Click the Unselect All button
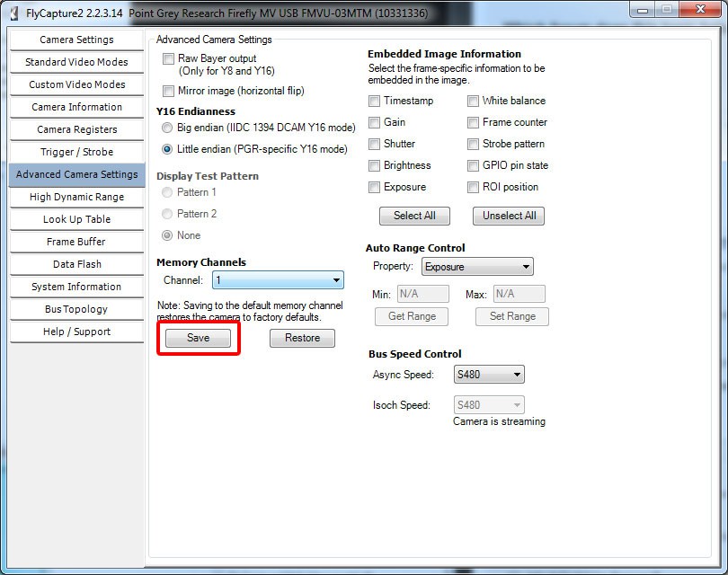 [509, 216]
